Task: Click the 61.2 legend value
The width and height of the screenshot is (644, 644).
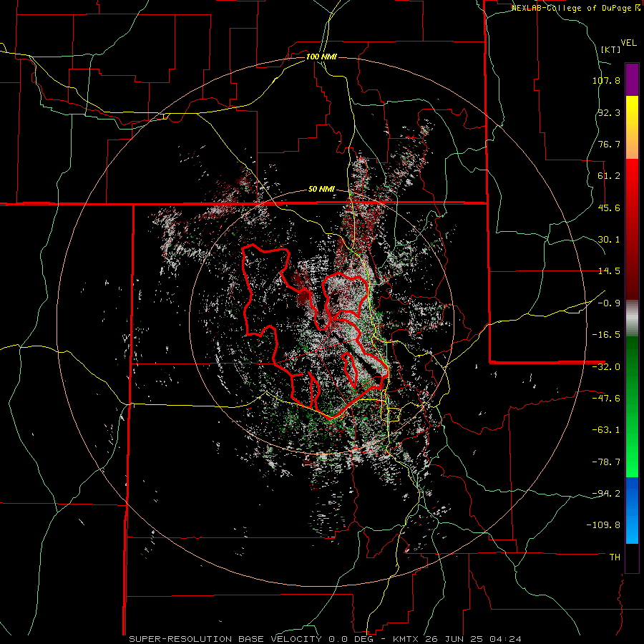Action: click(609, 176)
